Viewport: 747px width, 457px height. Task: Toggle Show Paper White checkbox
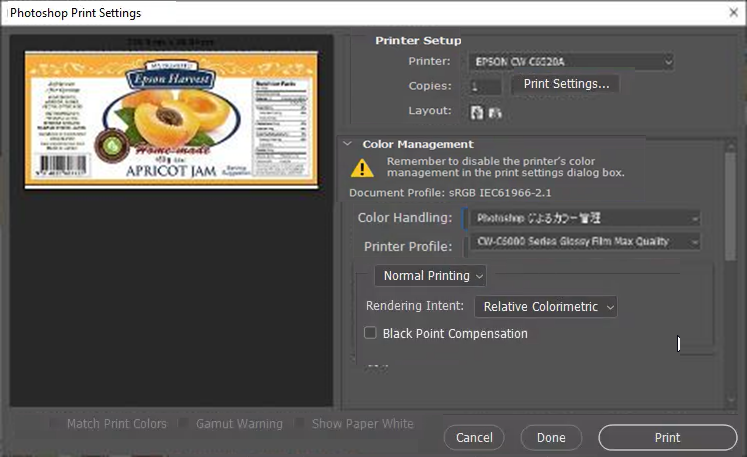point(300,424)
